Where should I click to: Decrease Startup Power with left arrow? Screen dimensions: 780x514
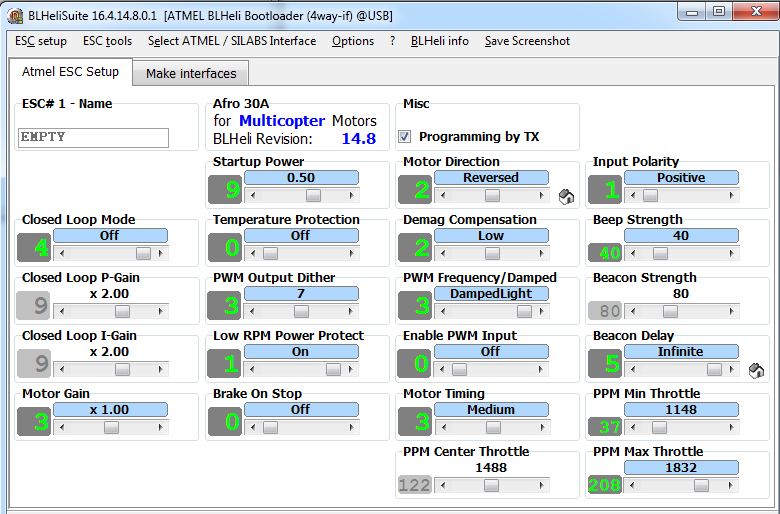tap(253, 196)
